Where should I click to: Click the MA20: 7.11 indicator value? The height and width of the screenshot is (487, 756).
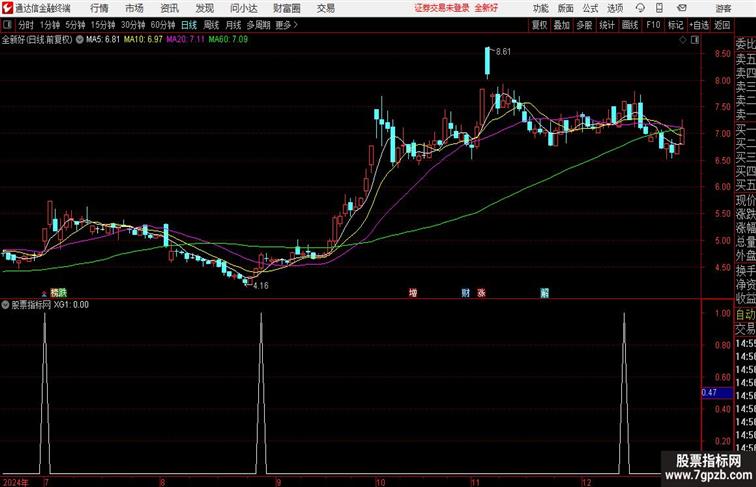click(186, 40)
